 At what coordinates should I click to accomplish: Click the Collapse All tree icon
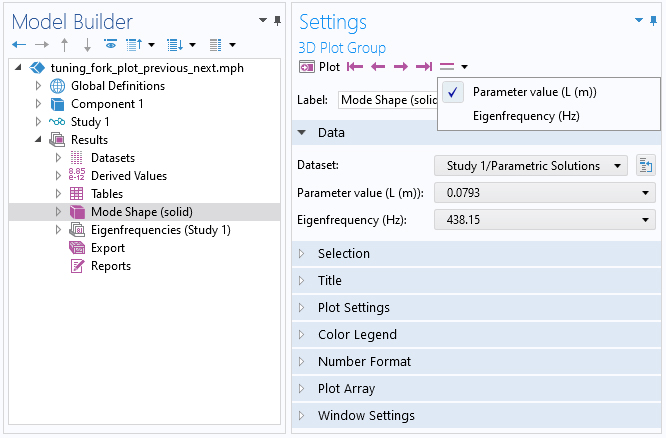point(134,45)
